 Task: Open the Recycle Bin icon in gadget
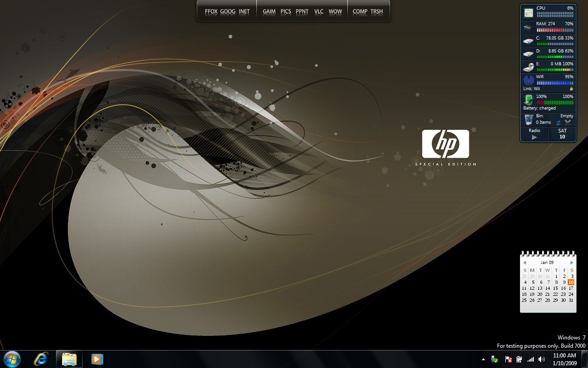click(x=529, y=120)
